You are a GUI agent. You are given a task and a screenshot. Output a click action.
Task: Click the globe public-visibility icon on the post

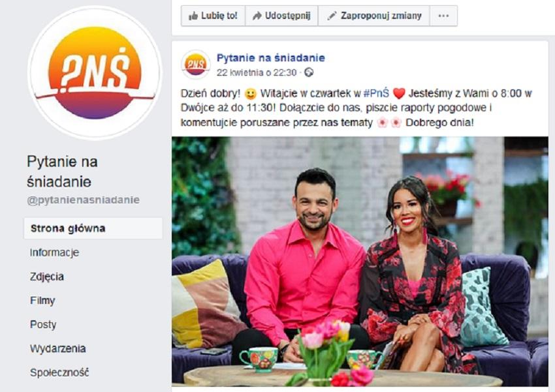click(309, 72)
